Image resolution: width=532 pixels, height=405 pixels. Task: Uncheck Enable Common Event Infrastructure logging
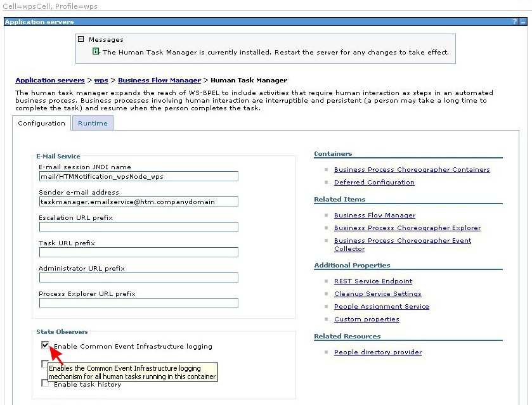coord(45,345)
